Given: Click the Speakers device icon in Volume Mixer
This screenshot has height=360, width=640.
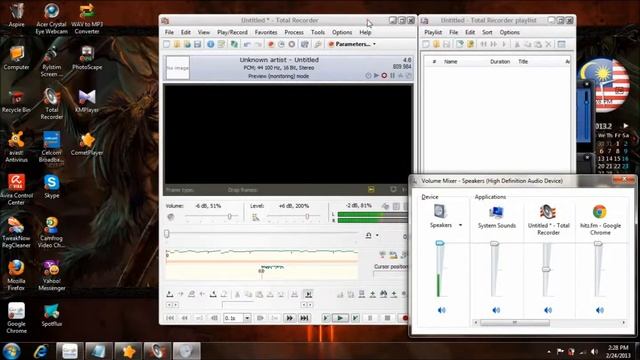Looking at the screenshot, I should click(440, 211).
